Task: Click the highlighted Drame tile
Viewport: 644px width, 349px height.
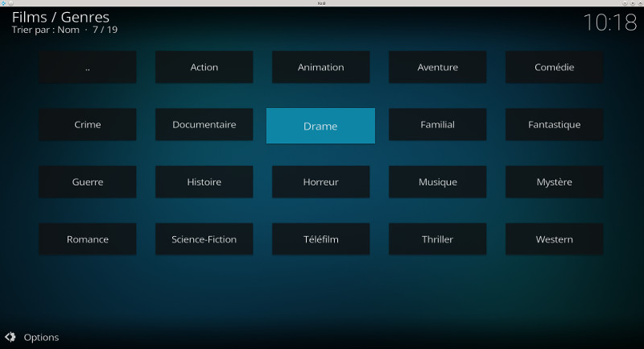Action: [x=320, y=126]
